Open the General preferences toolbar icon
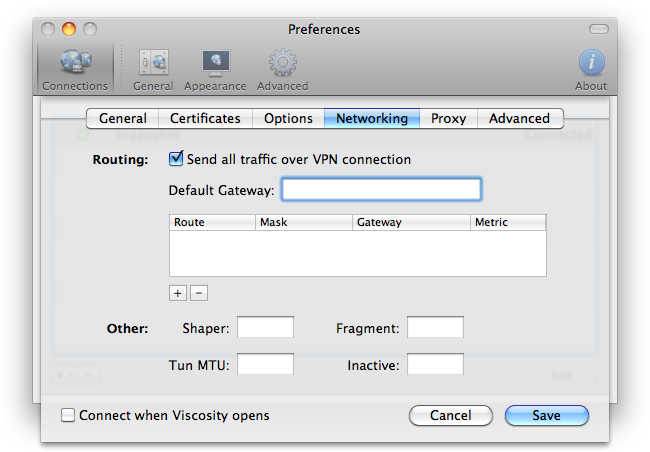Screen dimensions: 650x452 click(153, 68)
